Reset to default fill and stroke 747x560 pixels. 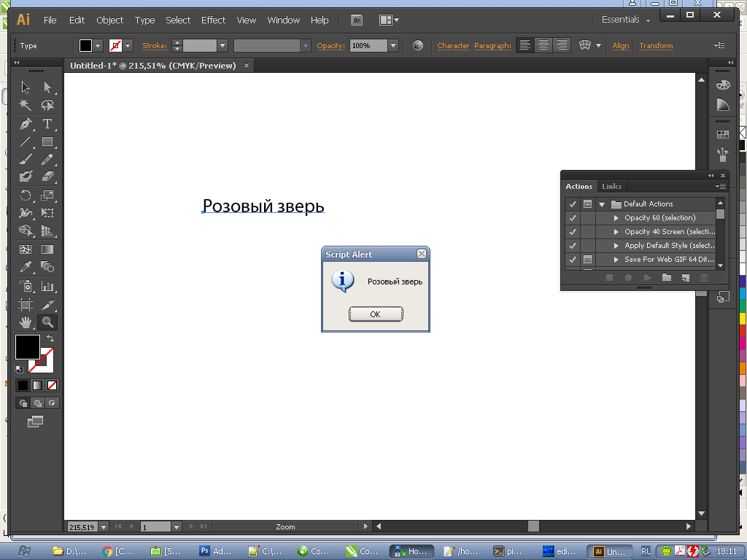pos(19,368)
